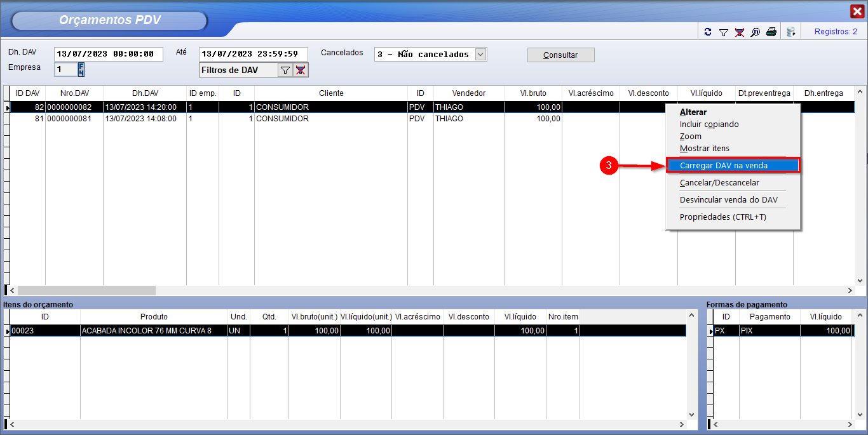Apply filter using Filtros de DAV funnel
The height and width of the screenshot is (435, 868).
point(285,70)
